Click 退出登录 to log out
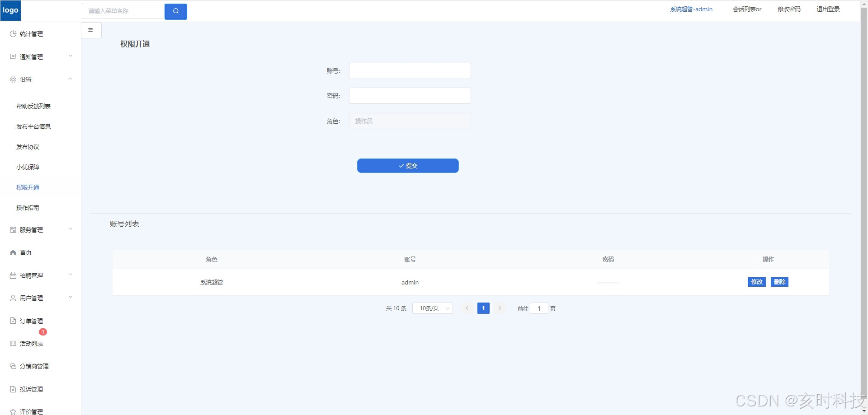Screen dimensions: 868x415 coord(828,9)
